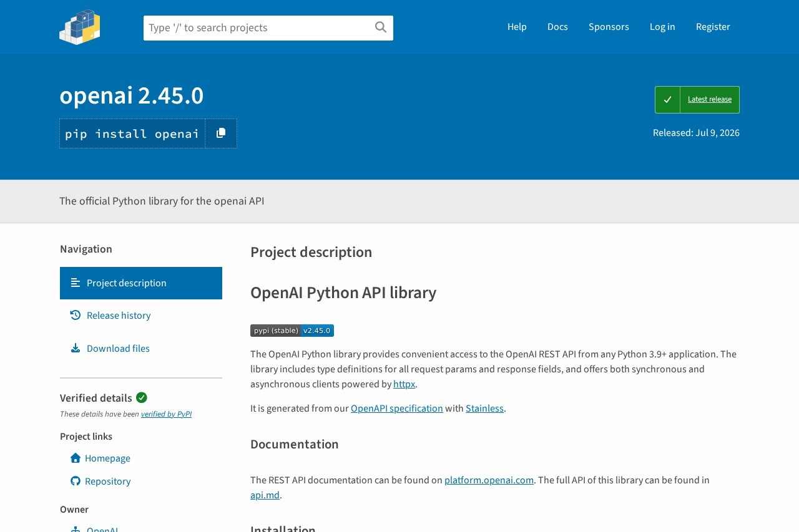Click the green verified checkmark badge
The image size is (799, 532).
[142, 397]
